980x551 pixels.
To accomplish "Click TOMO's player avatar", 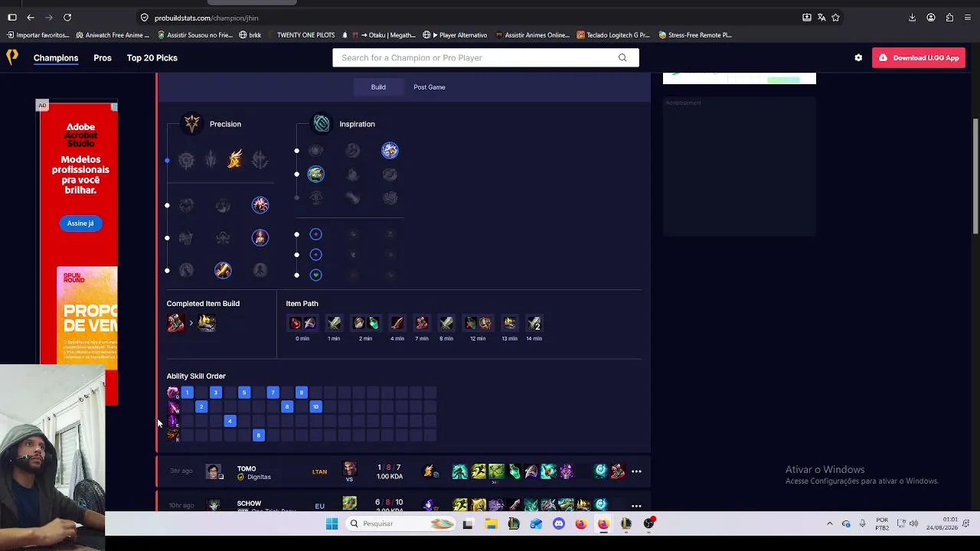I will (214, 471).
